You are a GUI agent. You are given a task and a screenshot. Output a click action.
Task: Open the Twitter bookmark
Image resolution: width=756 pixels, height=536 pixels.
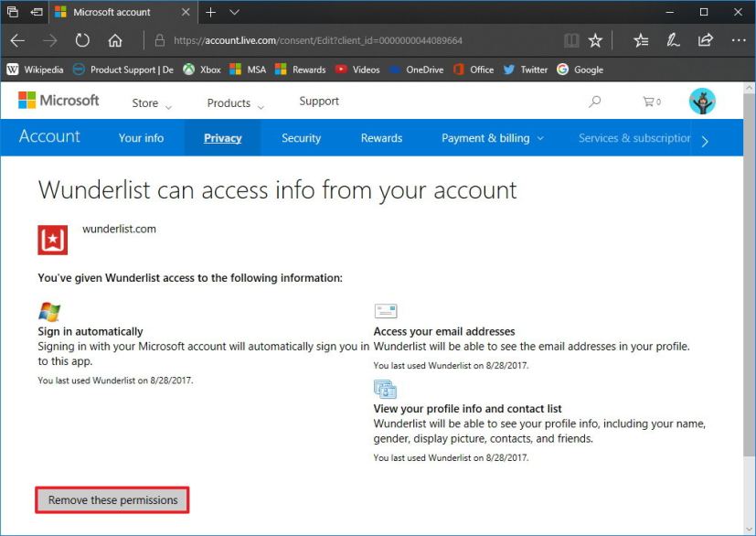526,70
